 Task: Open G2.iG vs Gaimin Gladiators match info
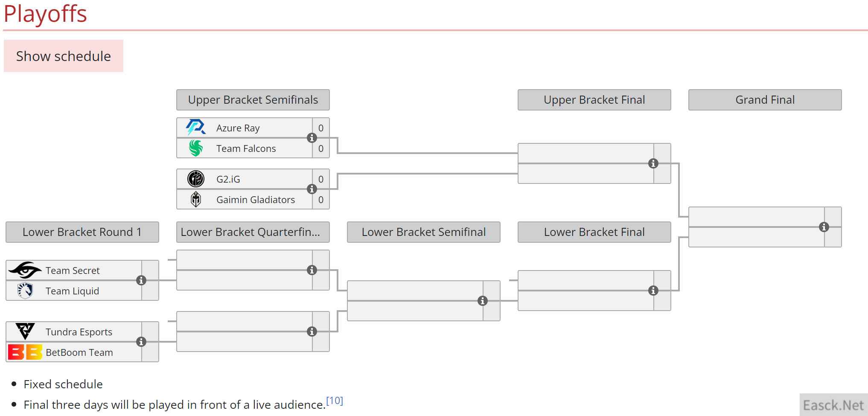click(312, 189)
